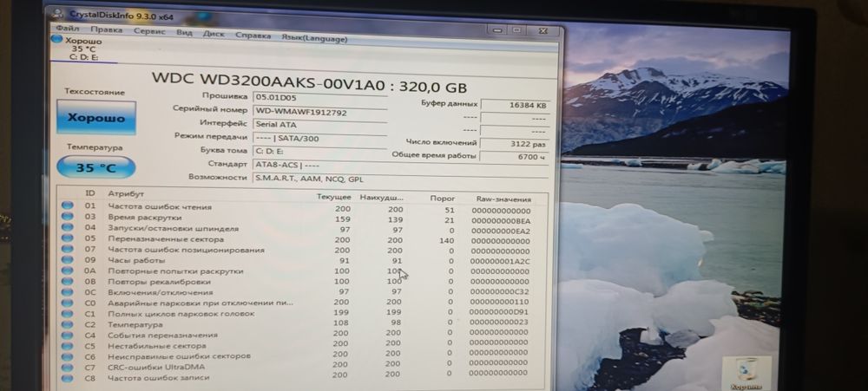Click the Прошивка field 05.01D05
This screenshot has height=391, width=868.
coord(319,97)
